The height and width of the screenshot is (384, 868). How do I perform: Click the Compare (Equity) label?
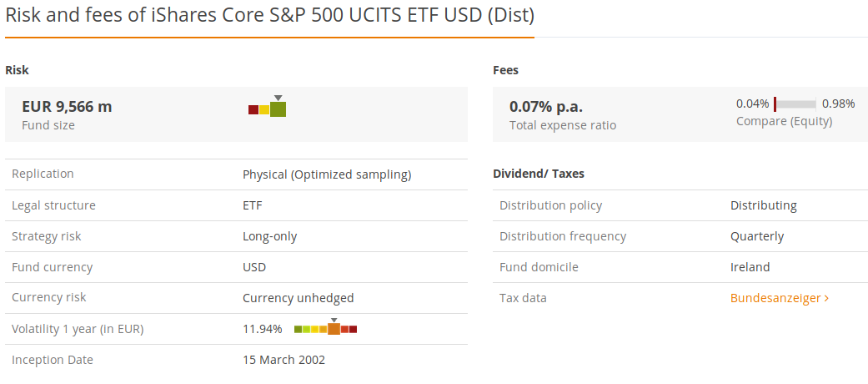click(784, 121)
